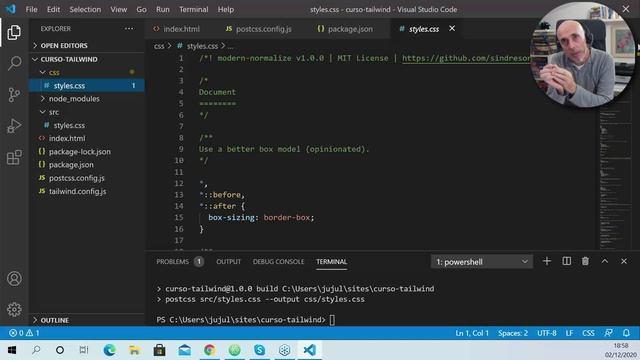Open package-lock.json in the explorer
Screen dimensions: 640x360
(87, 151)
